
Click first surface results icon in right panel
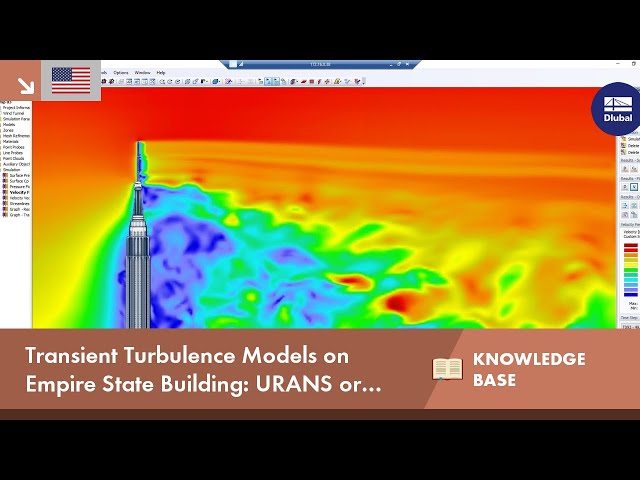pyautogui.click(x=625, y=168)
